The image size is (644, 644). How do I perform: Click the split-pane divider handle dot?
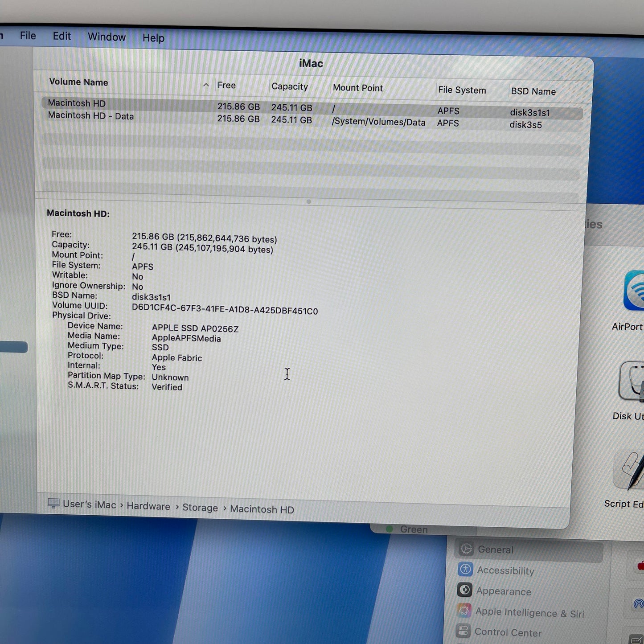point(309,201)
